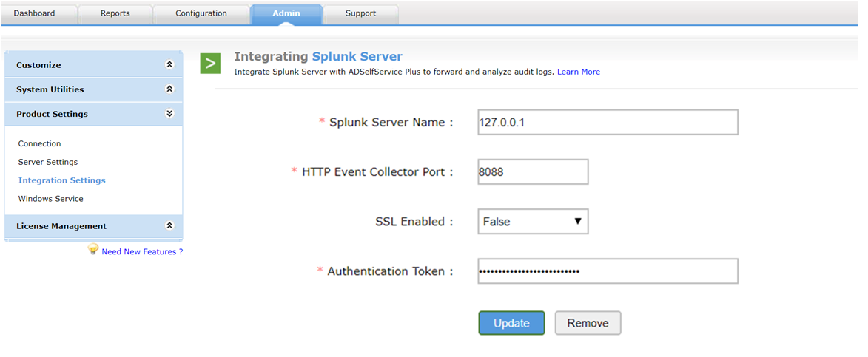This screenshot has width=868, height=357.
Task: Click the Update button
Action: click(511, 323)
